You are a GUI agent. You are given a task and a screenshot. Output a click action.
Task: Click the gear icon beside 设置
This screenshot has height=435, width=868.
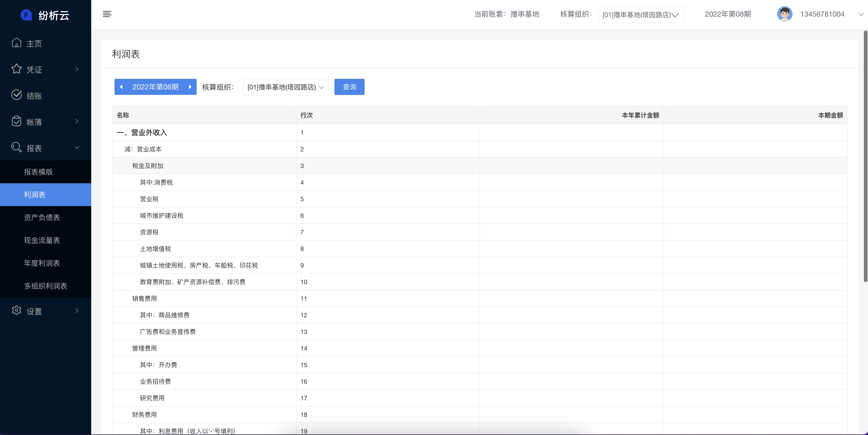point(17,310)
